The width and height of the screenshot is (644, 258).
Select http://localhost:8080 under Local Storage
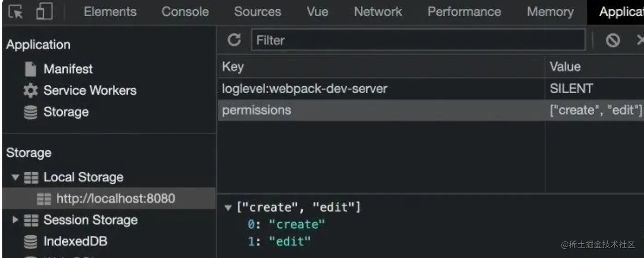(x=116, y=198)
